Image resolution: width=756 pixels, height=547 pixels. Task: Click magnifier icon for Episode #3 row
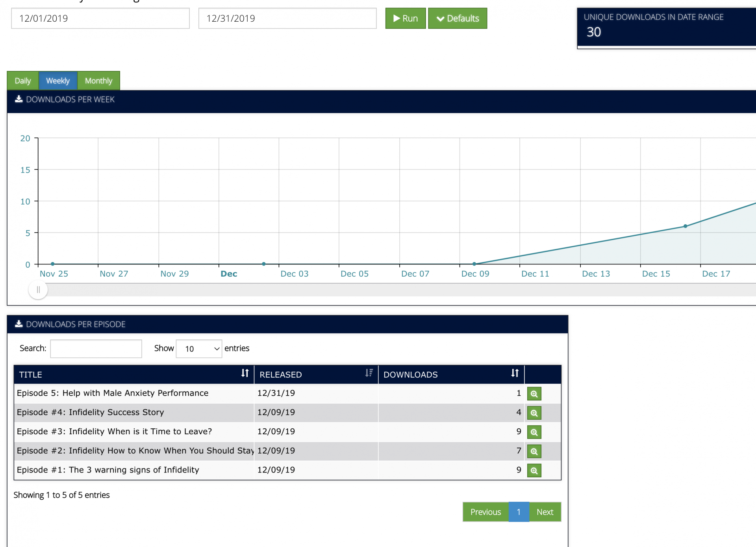pos(534,432)
